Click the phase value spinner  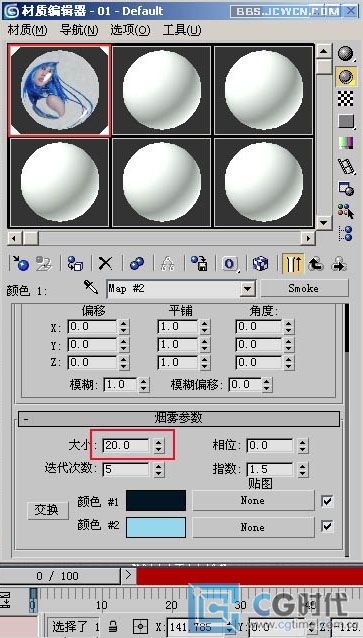click(x=302, y=446)
